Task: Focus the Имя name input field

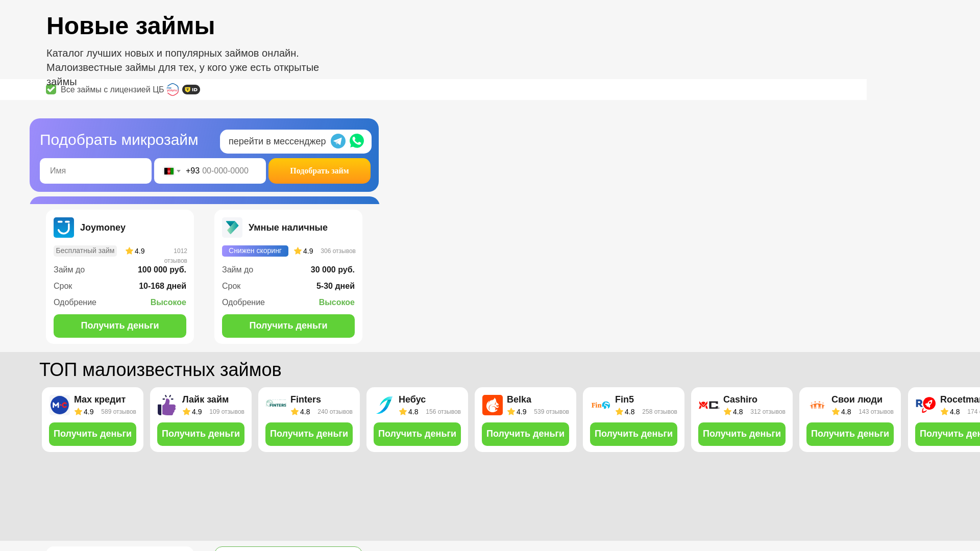Action: click(x=95, y=171)
